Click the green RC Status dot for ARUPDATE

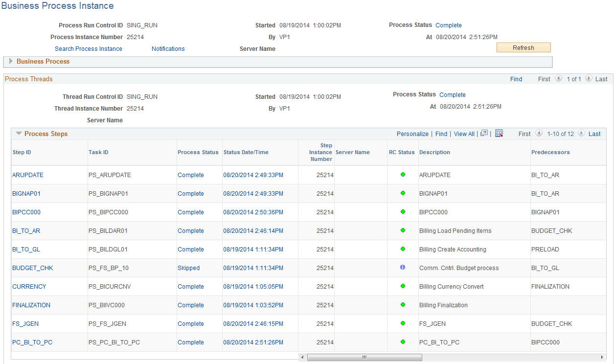point(402,175)
